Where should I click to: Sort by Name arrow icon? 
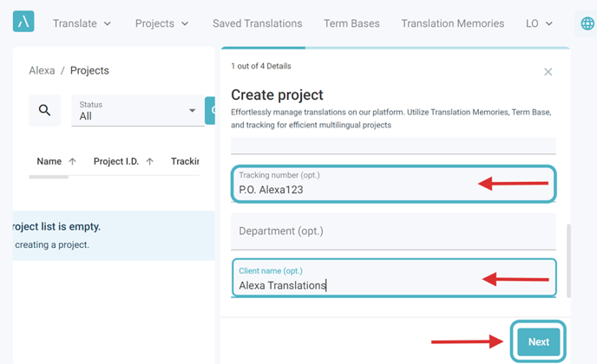click(x=72, y=162)
